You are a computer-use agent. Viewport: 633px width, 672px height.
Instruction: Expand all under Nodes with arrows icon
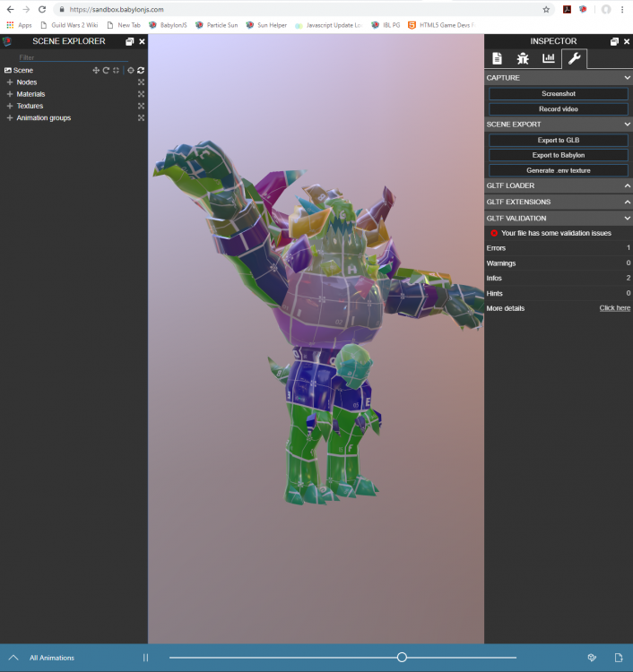141,82
